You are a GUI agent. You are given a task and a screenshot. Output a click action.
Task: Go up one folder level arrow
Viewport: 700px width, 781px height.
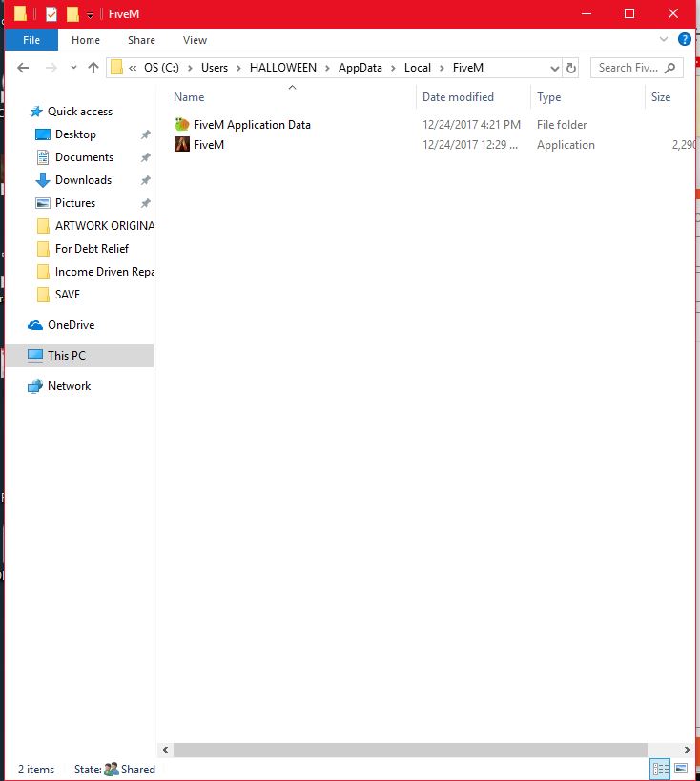point(93,68)
